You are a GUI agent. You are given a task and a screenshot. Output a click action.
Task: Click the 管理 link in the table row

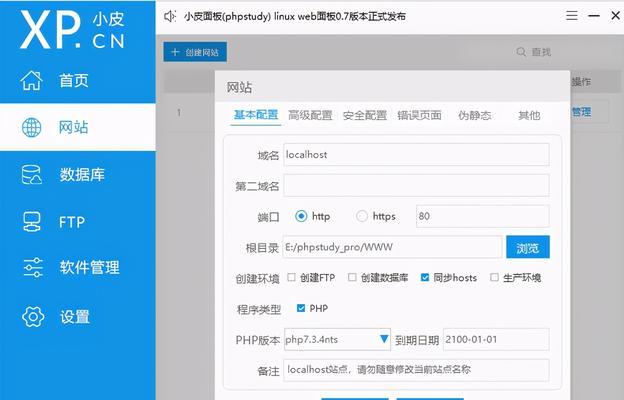(581, 112)
